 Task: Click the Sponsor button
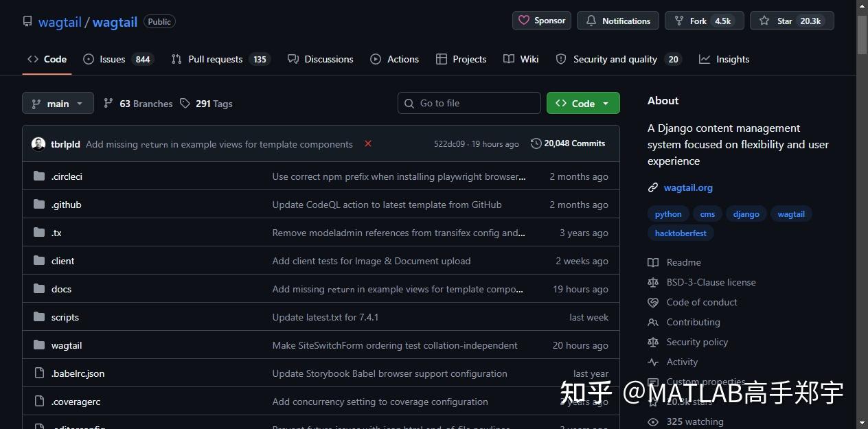[542, 21]
